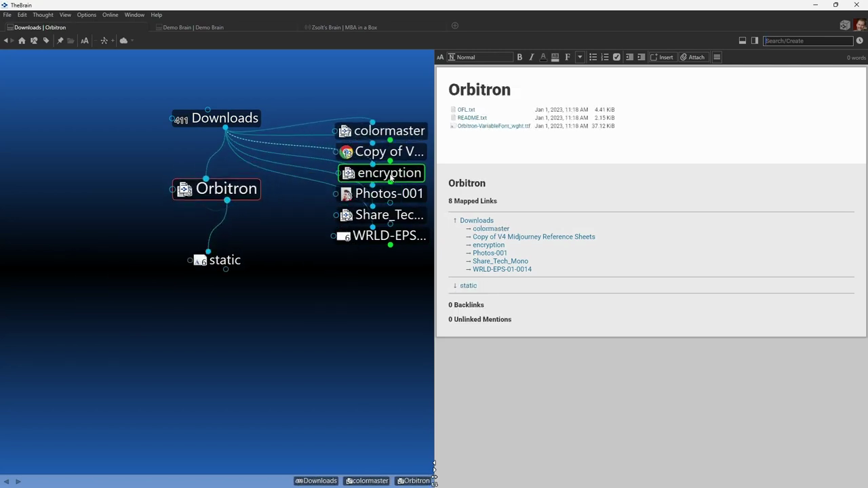Click the decrease indent icon
Screen dimensions: 868x488
point(629,58)
